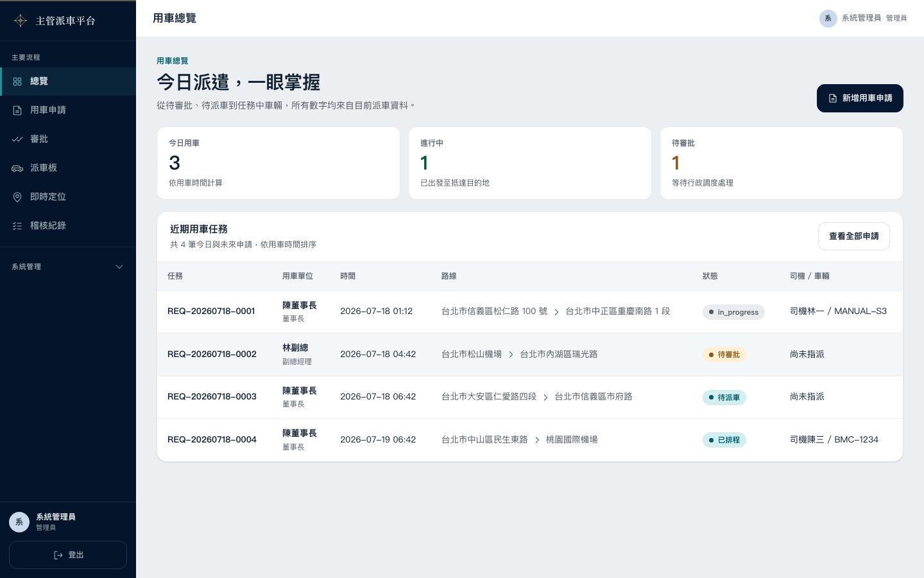Click the document icon in 新增用車申請 button
Viewport: 924px width, 578px height.
tap(833, 98)
